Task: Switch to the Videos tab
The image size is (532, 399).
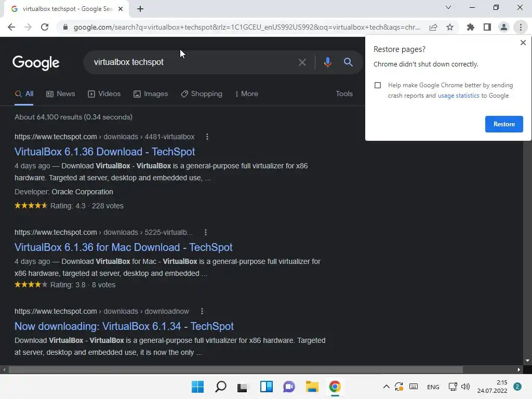Action: [x=104, y=94]
